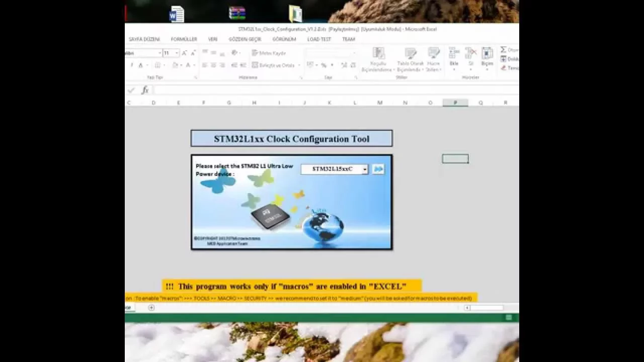Open the folder icon on desktop
This screenshot has width=644, height=362.
(x=295, y=14)
